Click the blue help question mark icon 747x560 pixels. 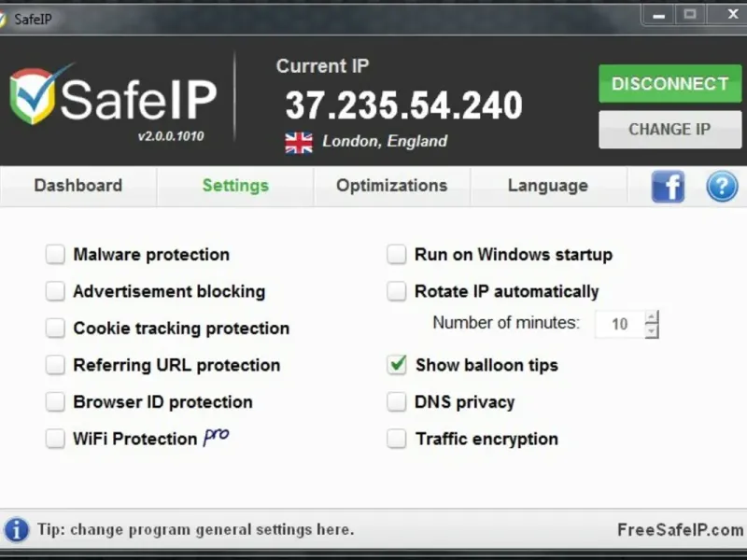(722, 186)
